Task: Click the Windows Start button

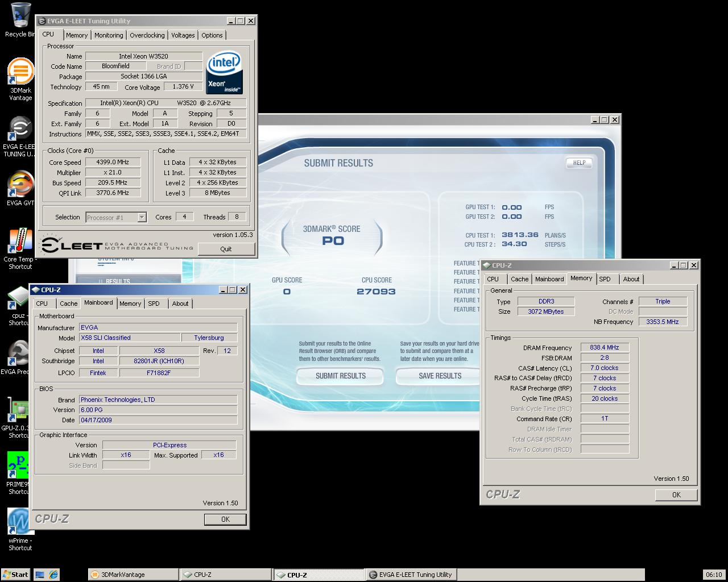Action: (x=16, y=575)
